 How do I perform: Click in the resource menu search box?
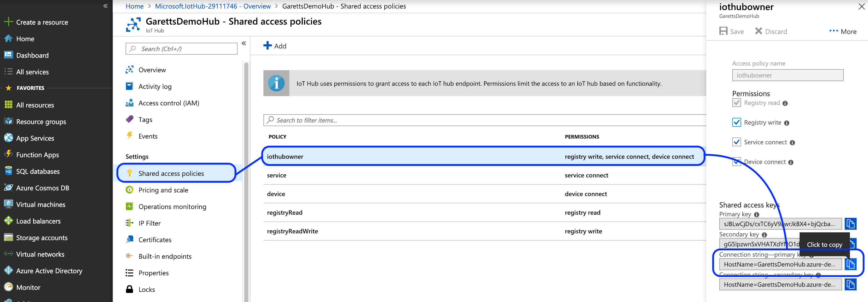[x=181, y=48]
